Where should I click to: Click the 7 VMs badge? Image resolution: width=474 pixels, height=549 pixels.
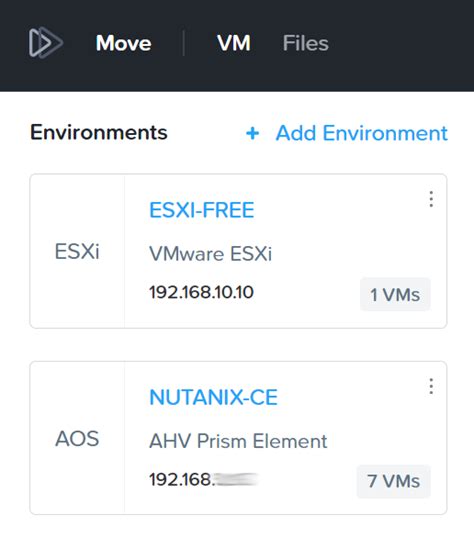(393, 481)
